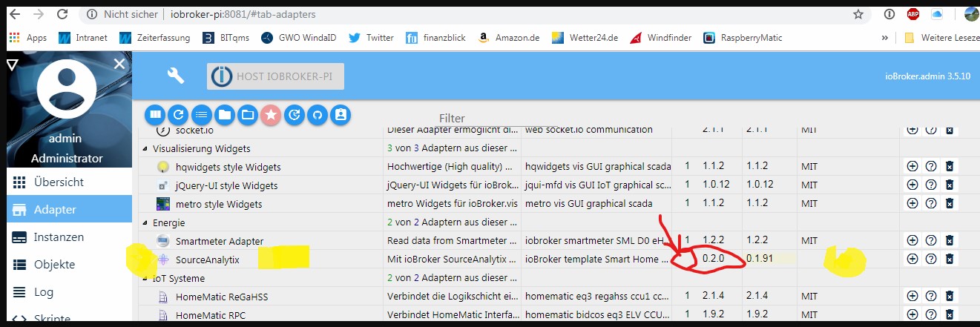Toggle the tile/table view toolbar button

click(x=154, y=115)
